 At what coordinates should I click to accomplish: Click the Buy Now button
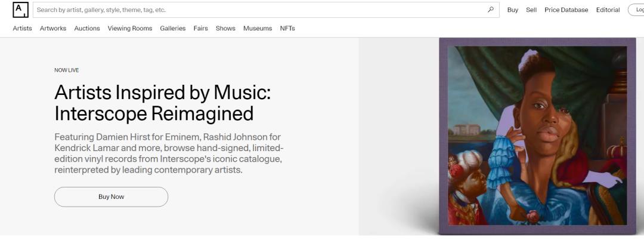111,196
